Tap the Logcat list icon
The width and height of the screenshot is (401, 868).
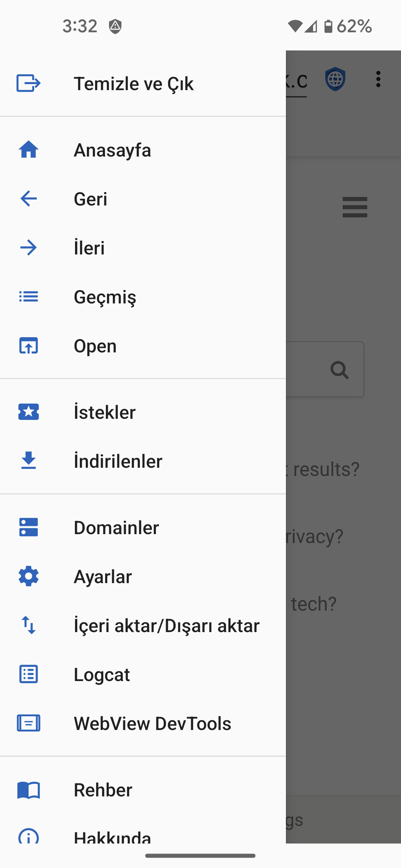(x=28, y=674)
